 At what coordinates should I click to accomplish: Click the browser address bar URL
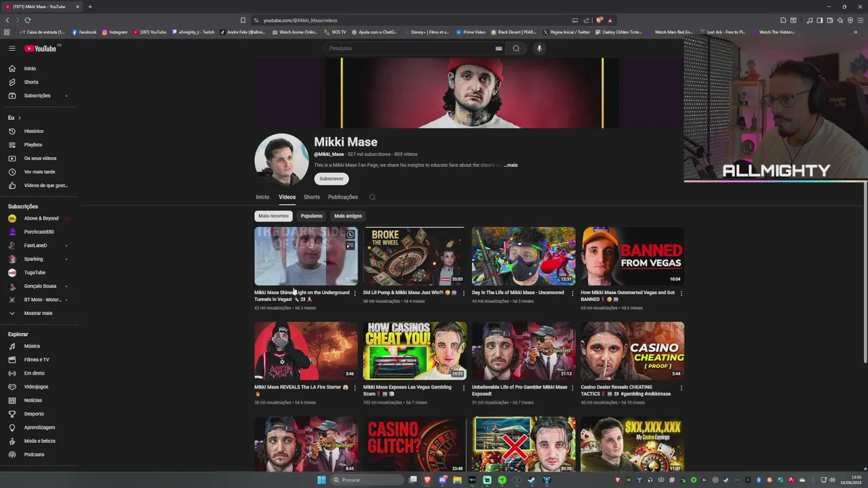pos(300,20)
